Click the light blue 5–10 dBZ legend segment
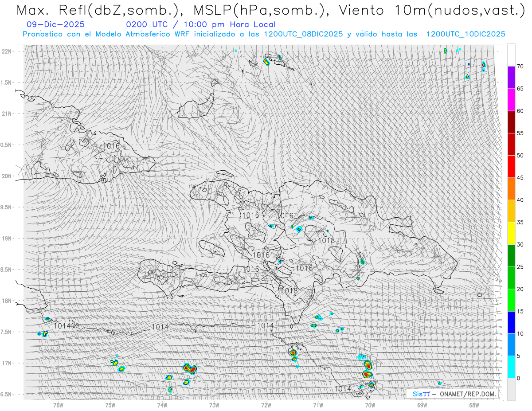The image size is (532, 411). pyautogui.click(x=511, y=345)
